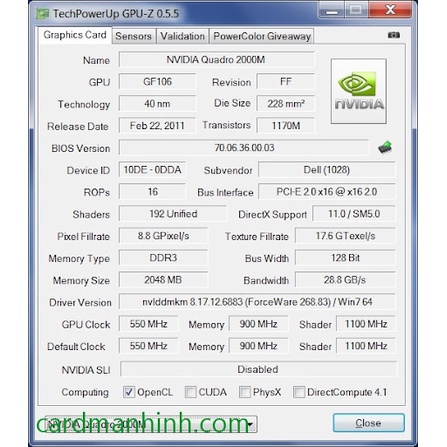Click the BIOS save chip icon

385,147
